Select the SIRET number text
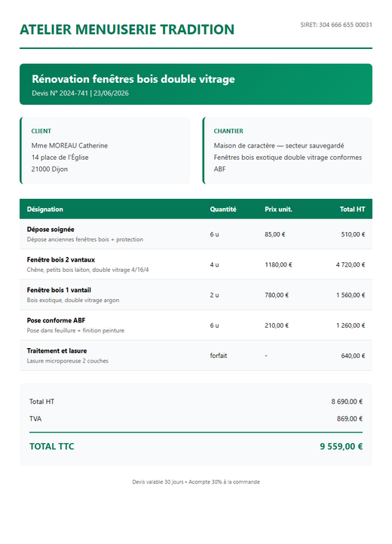This screenshot has height=544, width=392. coord(336,25)
